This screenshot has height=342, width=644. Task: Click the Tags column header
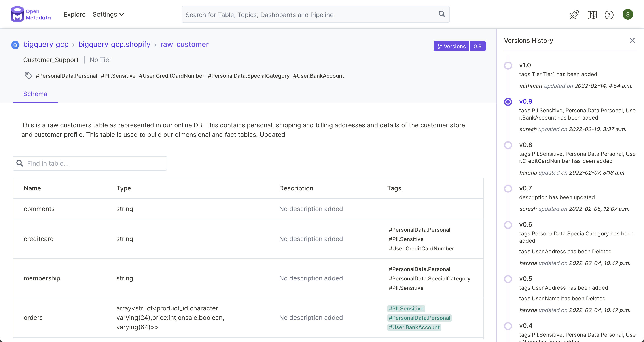pyautogui.click(x=394, y=188)
